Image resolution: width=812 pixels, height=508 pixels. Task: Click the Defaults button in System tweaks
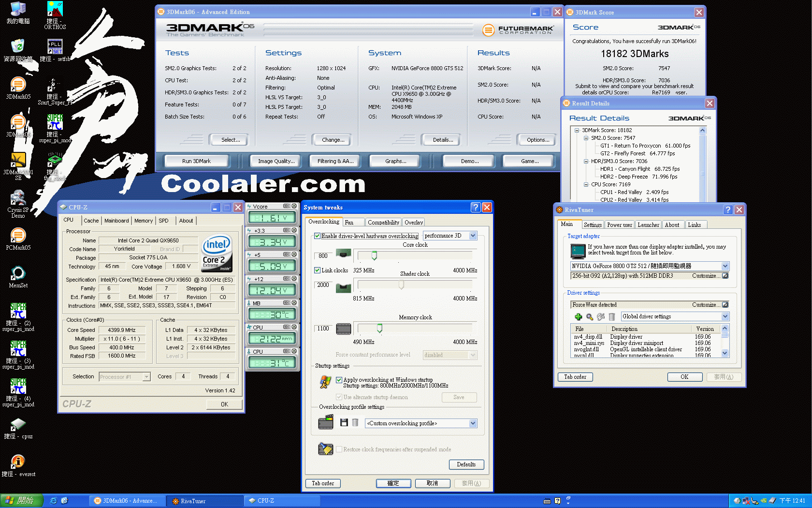coord(466,464)
